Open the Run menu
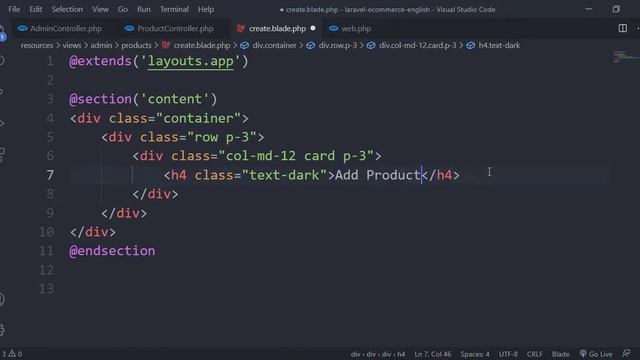The height and width of the screenshot is (360, 640). [144, 9]
